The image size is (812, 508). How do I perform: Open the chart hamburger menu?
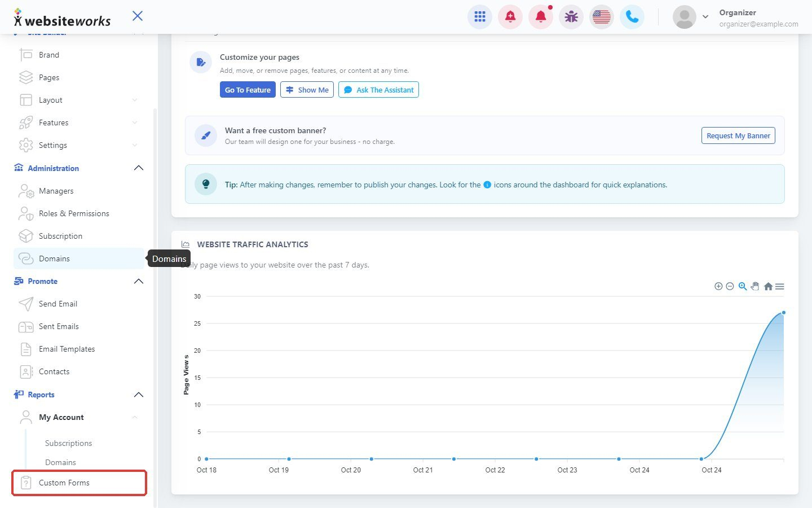[780, 286]
